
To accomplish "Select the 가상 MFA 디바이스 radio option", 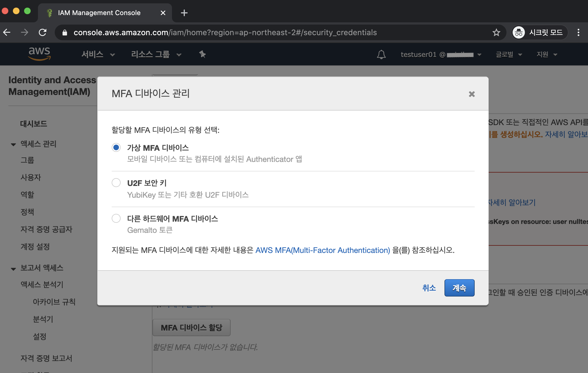I will point(116,147).
